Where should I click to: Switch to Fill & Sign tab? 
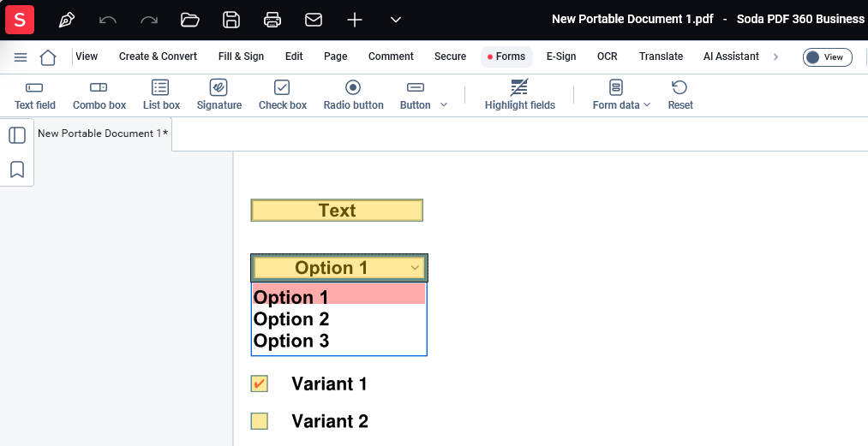(x=241, y=56)
